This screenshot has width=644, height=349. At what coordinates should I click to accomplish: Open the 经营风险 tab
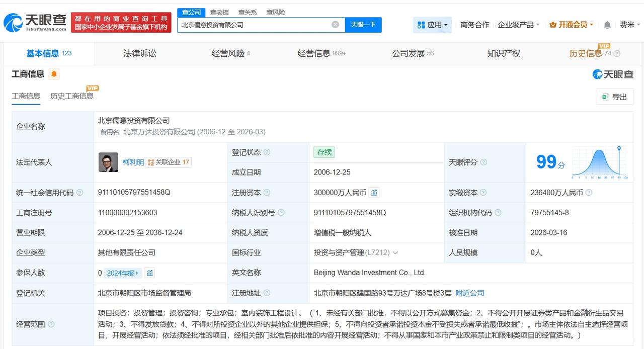point(231,53)
